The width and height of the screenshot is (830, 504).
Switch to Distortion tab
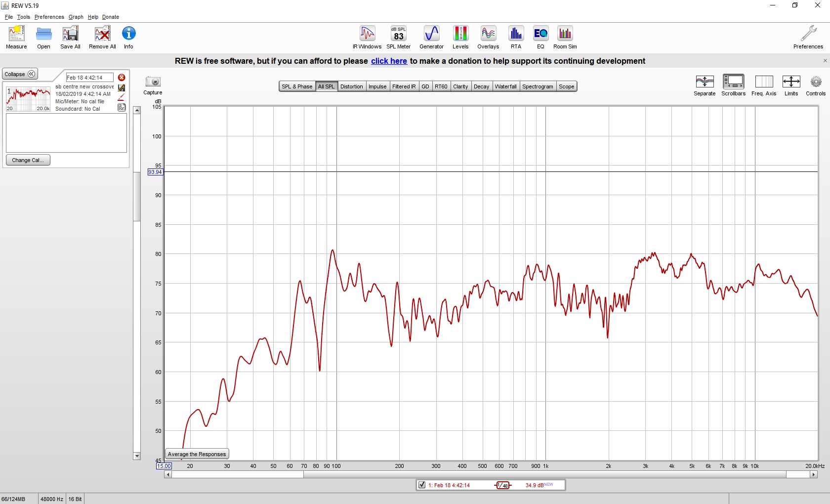coord(351,86)
